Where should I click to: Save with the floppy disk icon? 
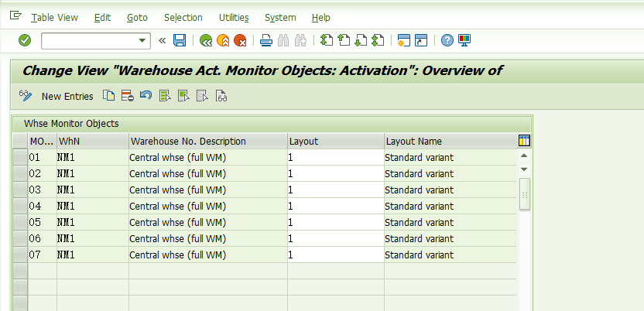coord(180,40)
